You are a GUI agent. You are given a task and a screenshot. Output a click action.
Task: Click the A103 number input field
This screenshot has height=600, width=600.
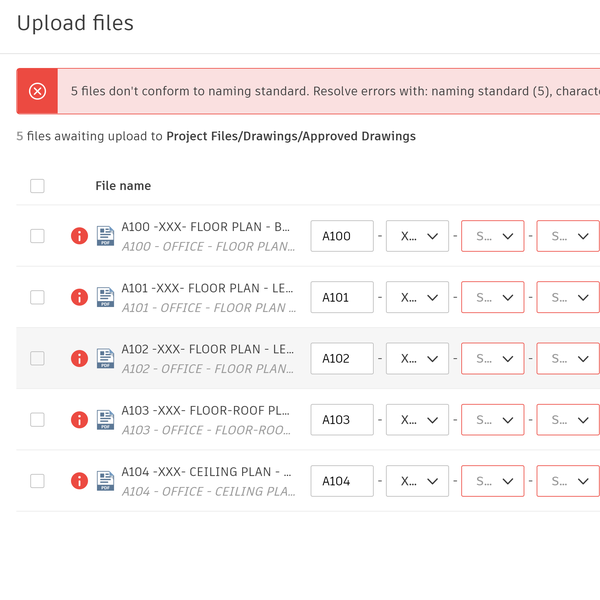(341, 420)
